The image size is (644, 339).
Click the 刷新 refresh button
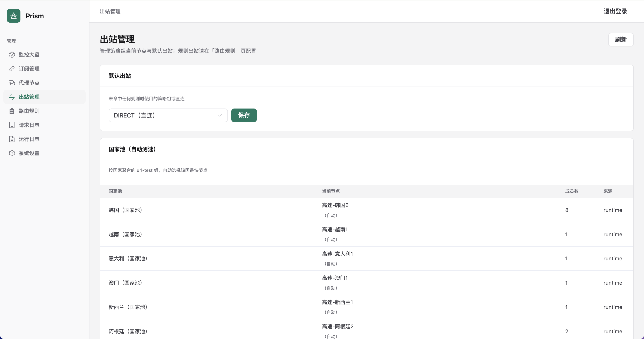(621, 40)
